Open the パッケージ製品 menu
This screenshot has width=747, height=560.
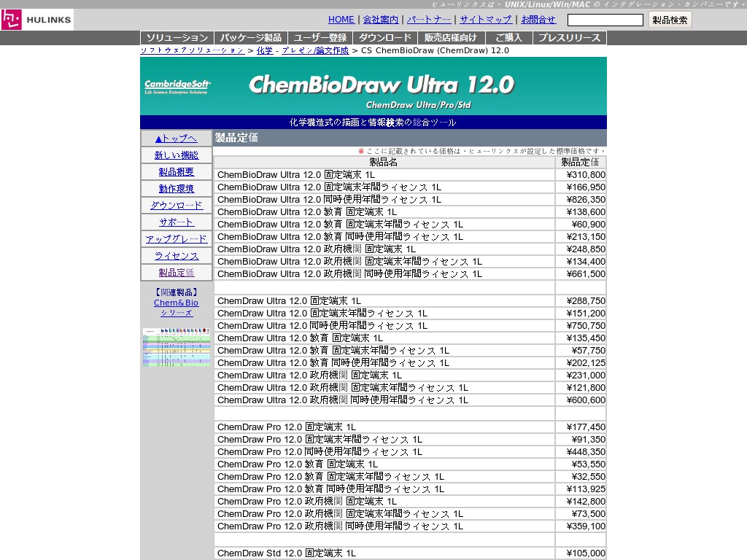[x=251, y=38]
